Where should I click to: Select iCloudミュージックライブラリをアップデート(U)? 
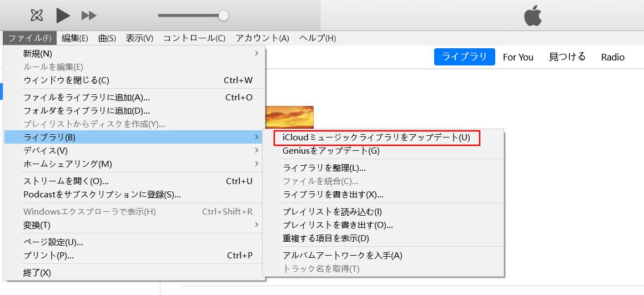pos(376,138)
